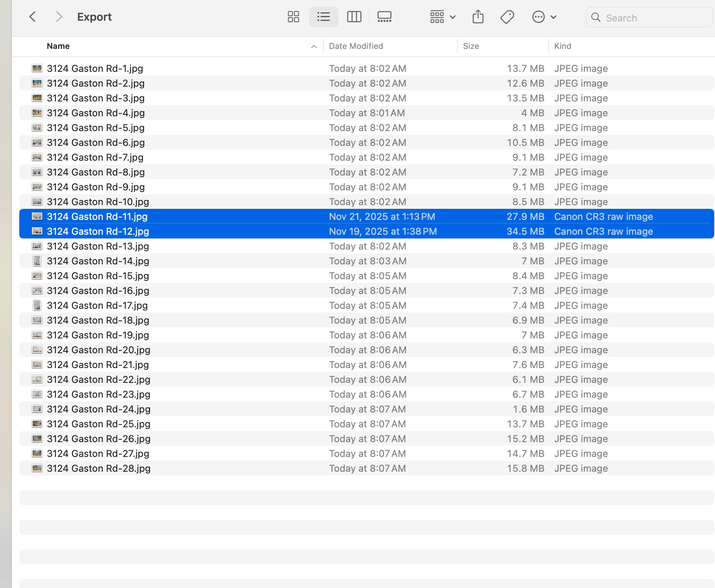The image size is (715, 588).
Task: Click the 12.6 MB size cell
Action: [x=525, y=83]
